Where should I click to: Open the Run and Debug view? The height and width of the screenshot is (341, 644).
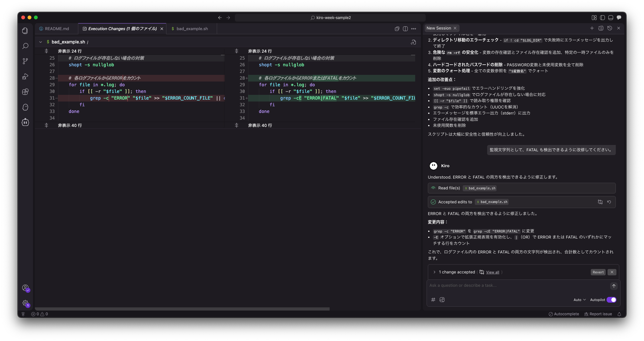pos(25,76)
